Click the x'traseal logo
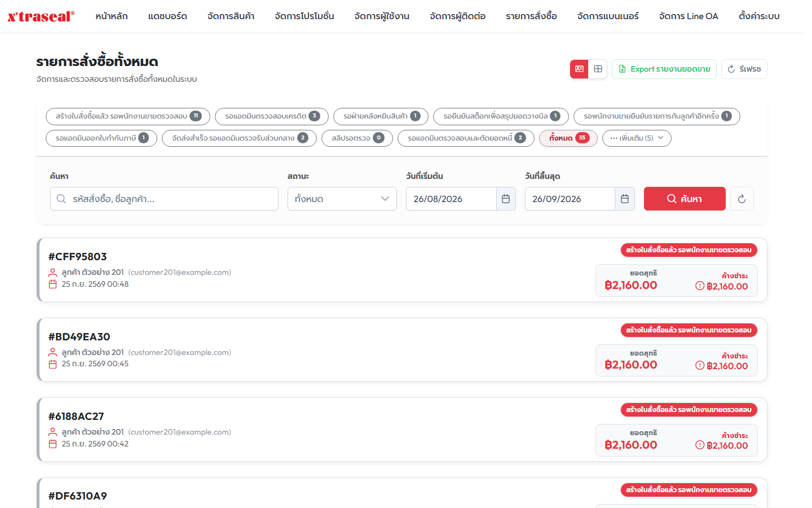This screenshot has height=508, width=812. [x=41, y=16]
